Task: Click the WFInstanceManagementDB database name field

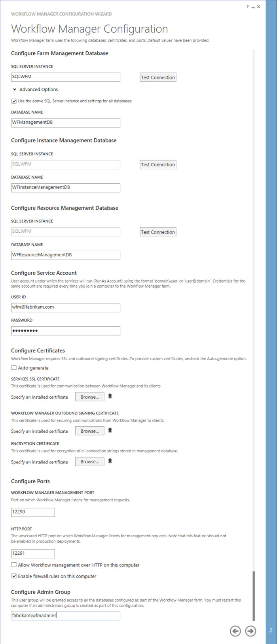Action: 66,187
